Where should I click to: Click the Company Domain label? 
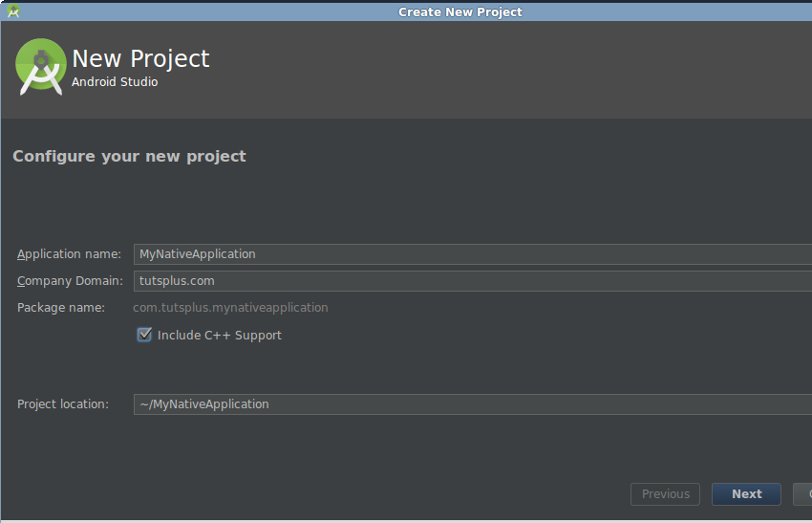[70, 281]
